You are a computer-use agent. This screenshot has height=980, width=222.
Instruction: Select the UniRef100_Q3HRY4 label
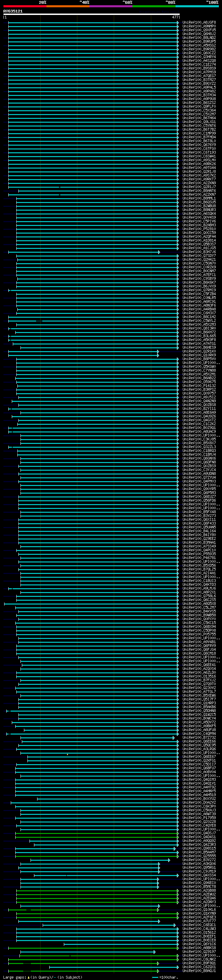[199, 57]
